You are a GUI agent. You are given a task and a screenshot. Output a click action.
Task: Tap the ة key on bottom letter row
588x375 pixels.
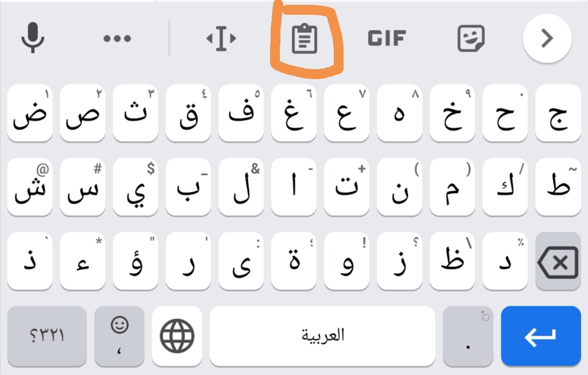294,261
